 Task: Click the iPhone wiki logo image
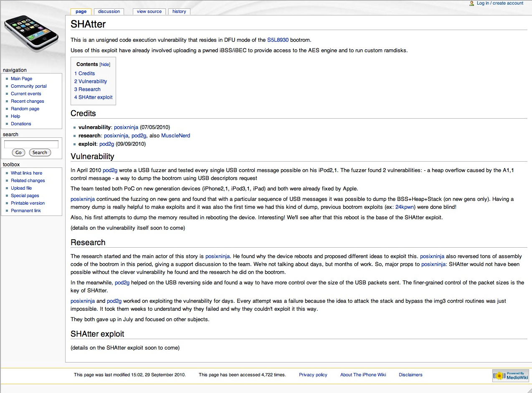tap(31, 33)
